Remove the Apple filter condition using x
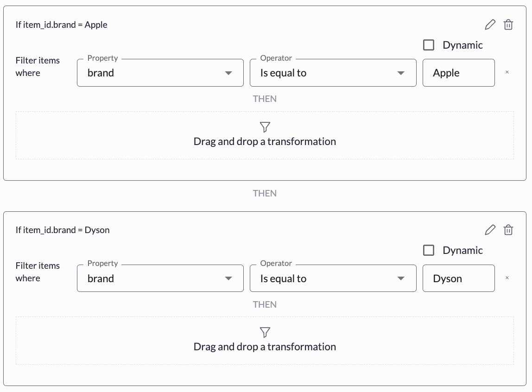This screenshot has height=392, width=532. point(507,72)
